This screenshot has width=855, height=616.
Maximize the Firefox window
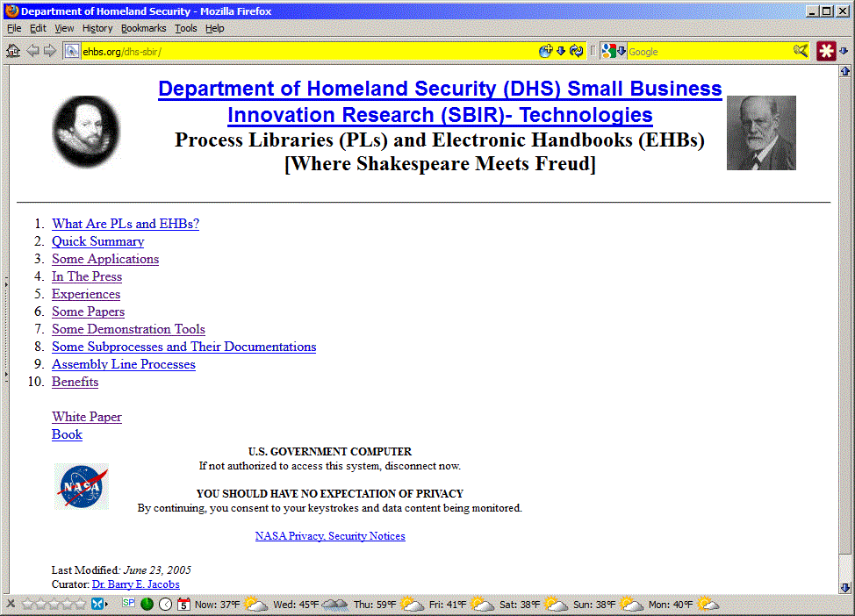coord(827,11)
